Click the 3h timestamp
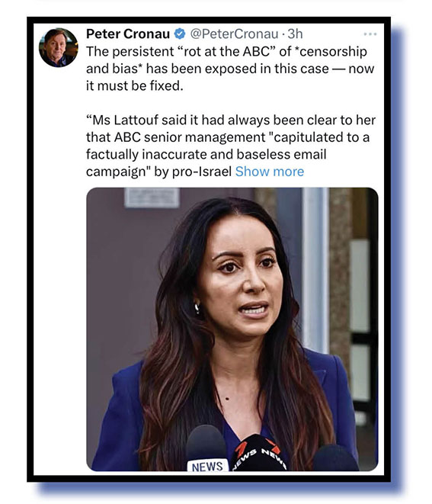Viewport: 432px width, 504px height. 295,34
